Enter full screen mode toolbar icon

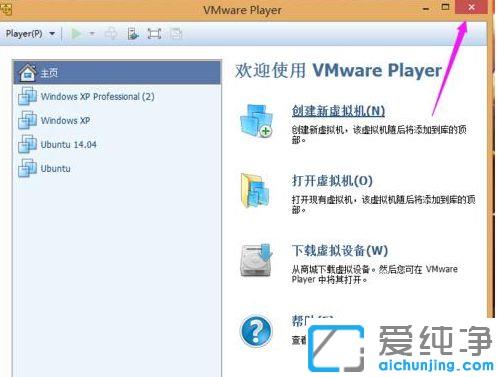point(154,34)
